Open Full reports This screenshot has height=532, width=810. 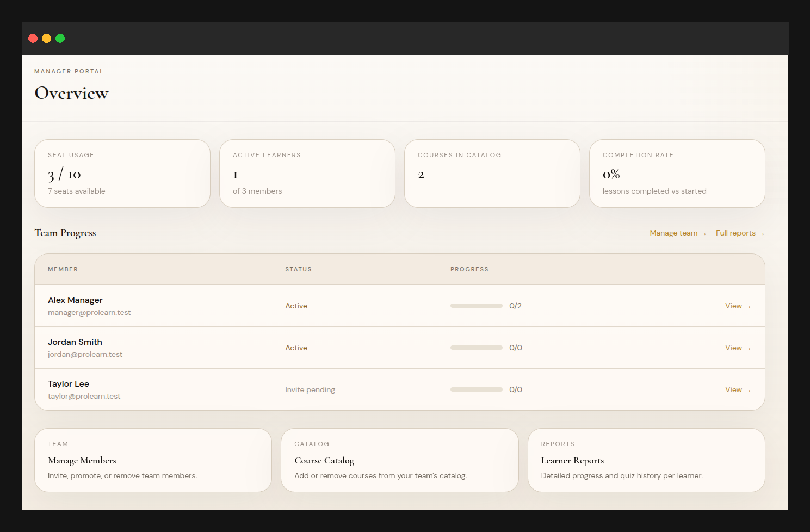point(740,233)
